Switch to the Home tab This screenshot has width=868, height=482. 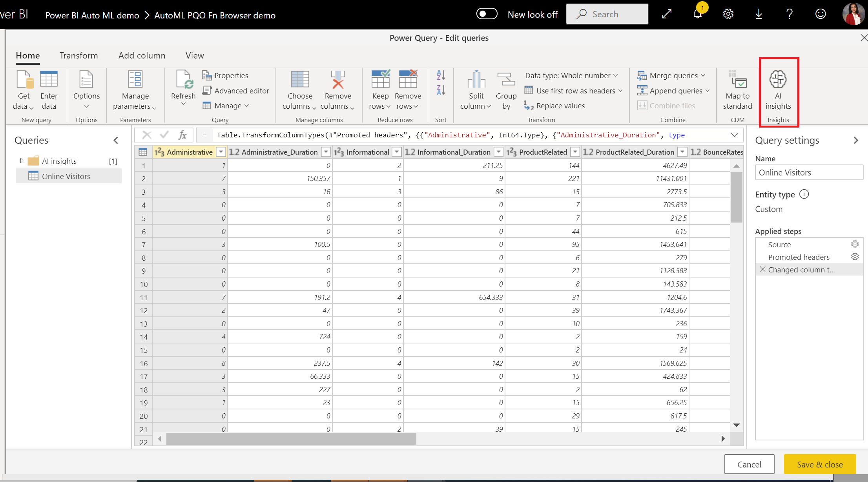point(28,56)
